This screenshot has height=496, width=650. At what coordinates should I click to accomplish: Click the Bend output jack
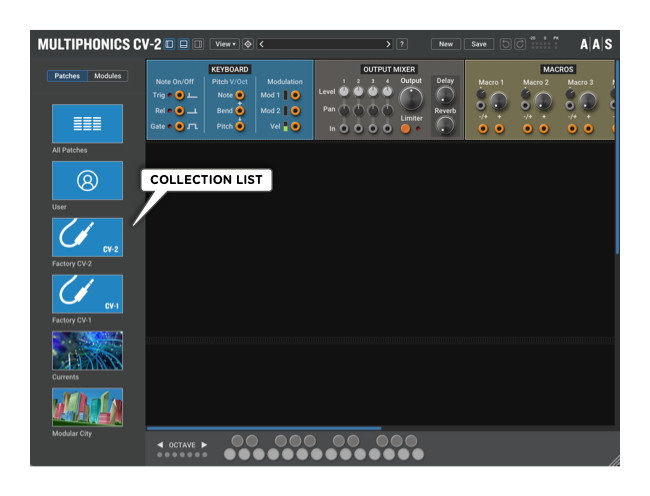[240, 111]
